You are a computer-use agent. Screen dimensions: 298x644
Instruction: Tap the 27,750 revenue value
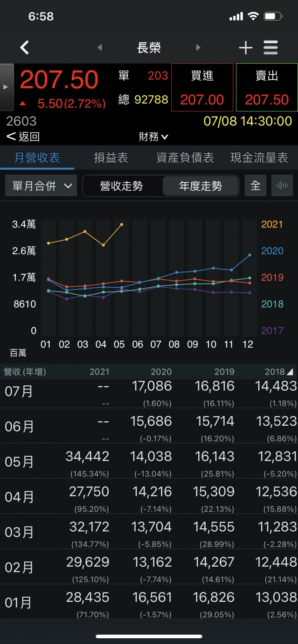coord(89,491)
